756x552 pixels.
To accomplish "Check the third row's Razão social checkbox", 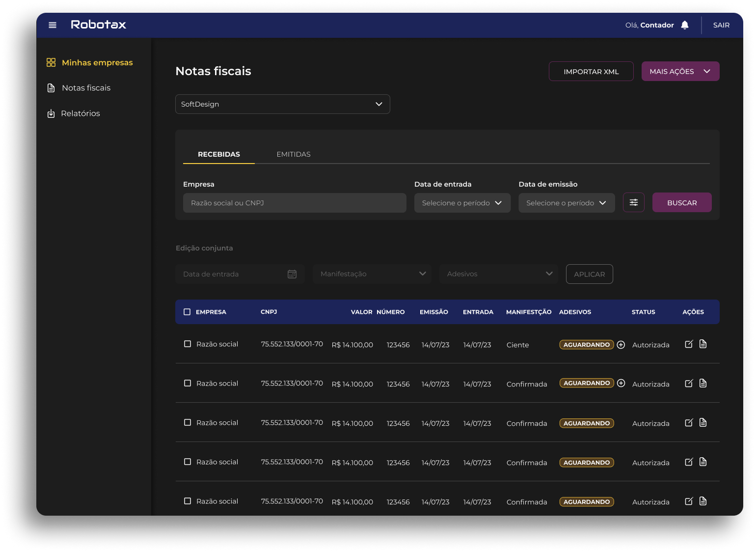I will pos(188,422).
